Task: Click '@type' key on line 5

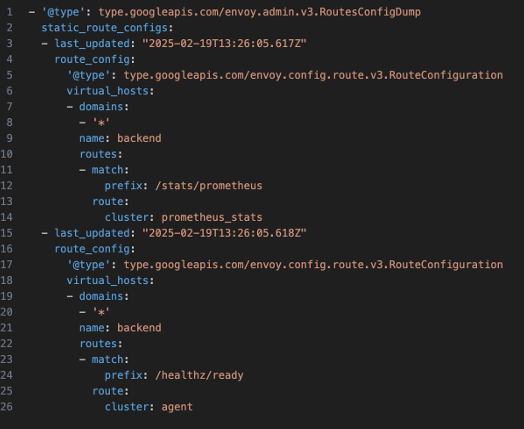Action: (x=89, y=75)
